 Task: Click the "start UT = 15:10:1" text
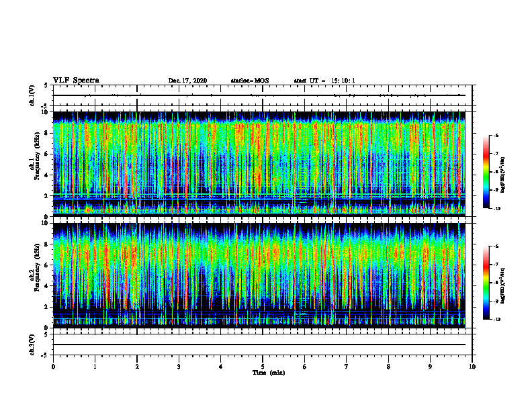324,81
